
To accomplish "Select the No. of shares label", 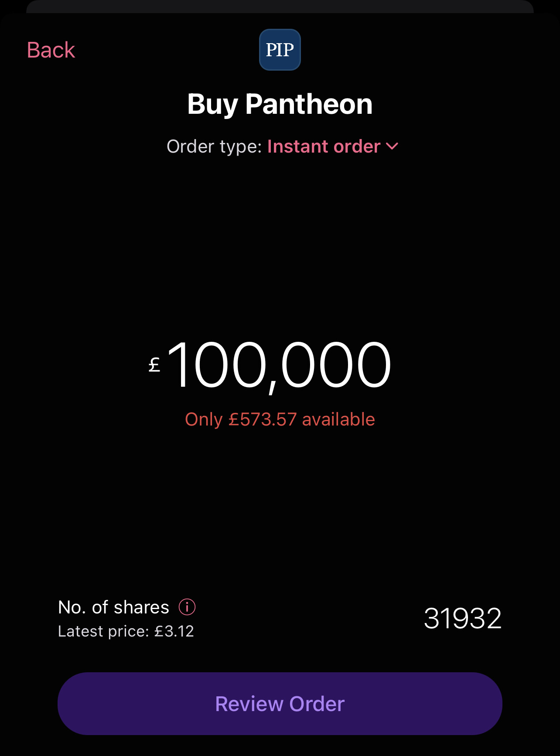I will click(x=113, y=607).
